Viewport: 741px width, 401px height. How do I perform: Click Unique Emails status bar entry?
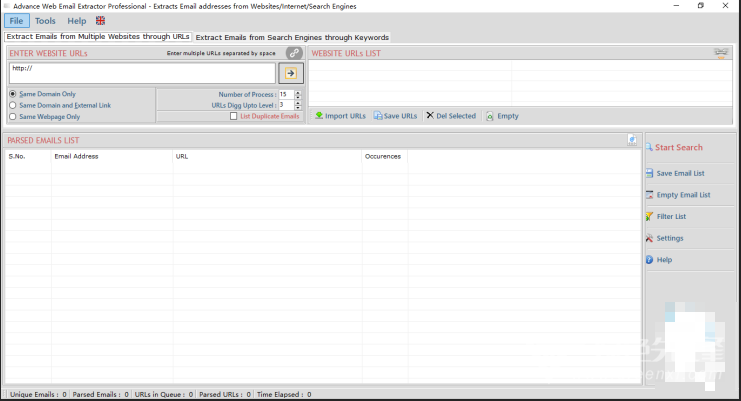pyautogui.click(x=38, y=394)
